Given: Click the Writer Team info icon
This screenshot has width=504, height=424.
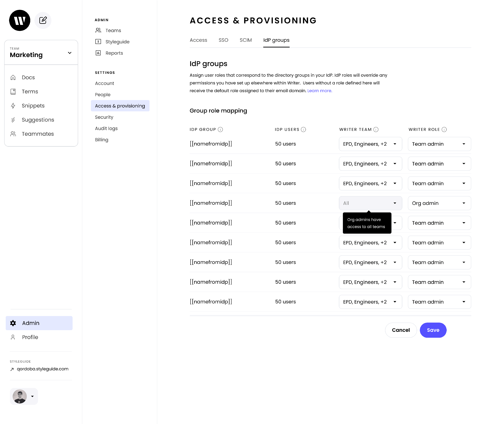Looking at the screenshot, I should coord(376,130).
